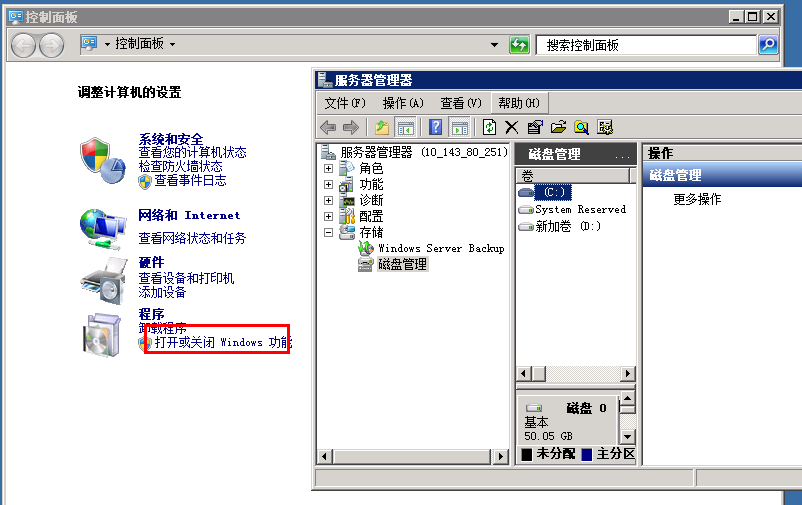The image size is (802, 505).
Task: Collapse the 存储 tree node
Action: pyautogui.click(x=328, y=232)
